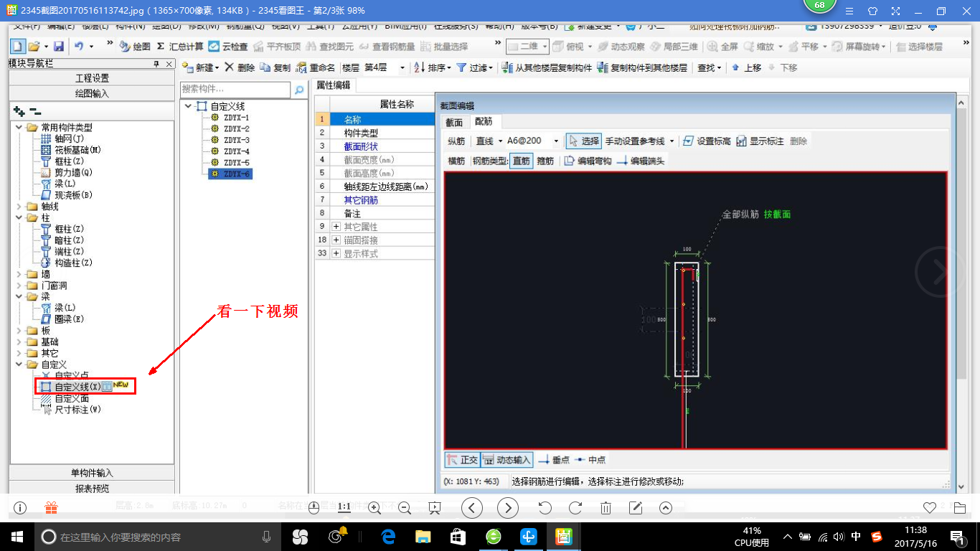Click 显示标注 in the section editor

click(x=760, y=141)
